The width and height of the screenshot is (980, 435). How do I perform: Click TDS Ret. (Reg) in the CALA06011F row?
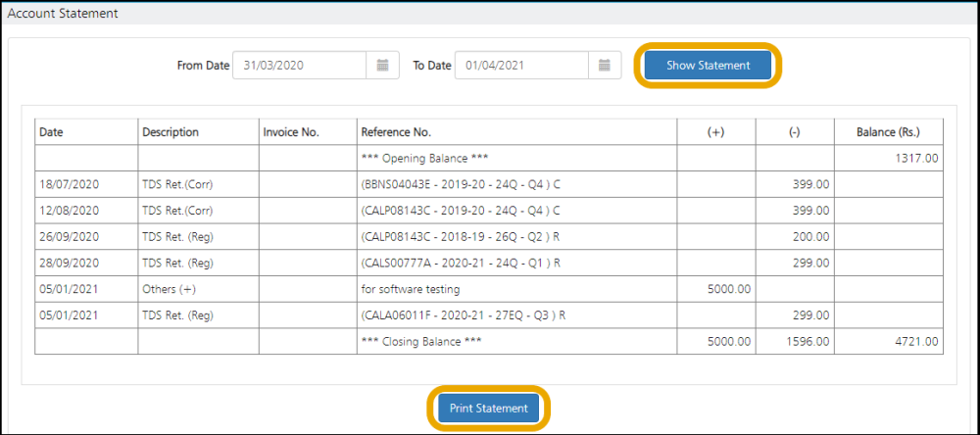pos(177,315)
